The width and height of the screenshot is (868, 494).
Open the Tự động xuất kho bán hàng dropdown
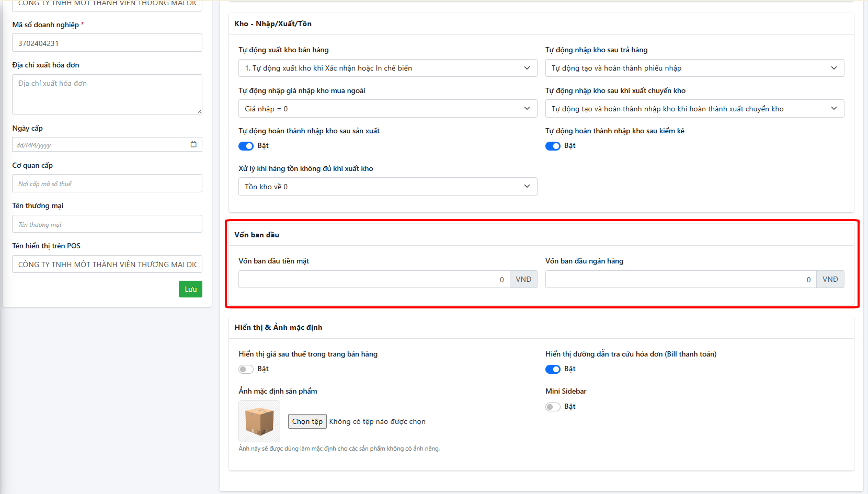coord(387,68)
